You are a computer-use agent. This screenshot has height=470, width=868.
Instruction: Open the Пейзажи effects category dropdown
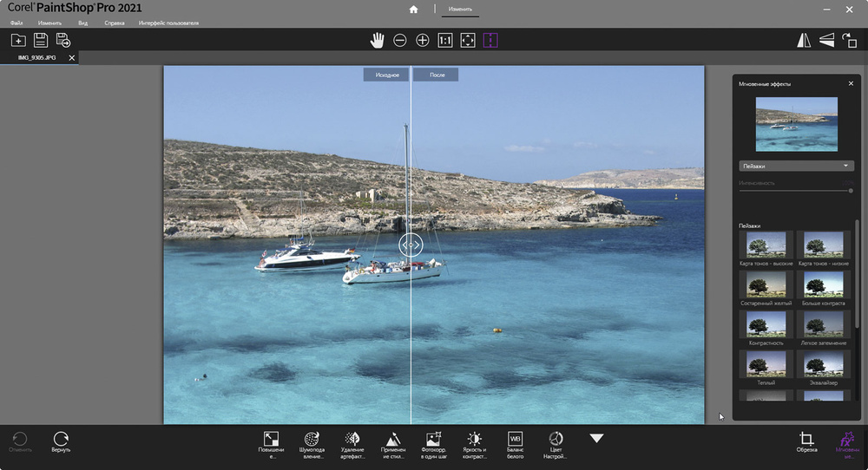coord(796,166)
